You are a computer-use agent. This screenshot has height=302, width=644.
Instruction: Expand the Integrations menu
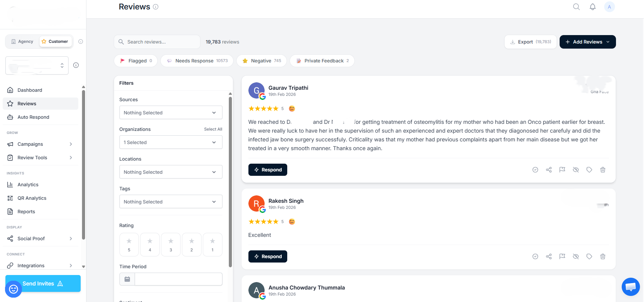[41, 266]
